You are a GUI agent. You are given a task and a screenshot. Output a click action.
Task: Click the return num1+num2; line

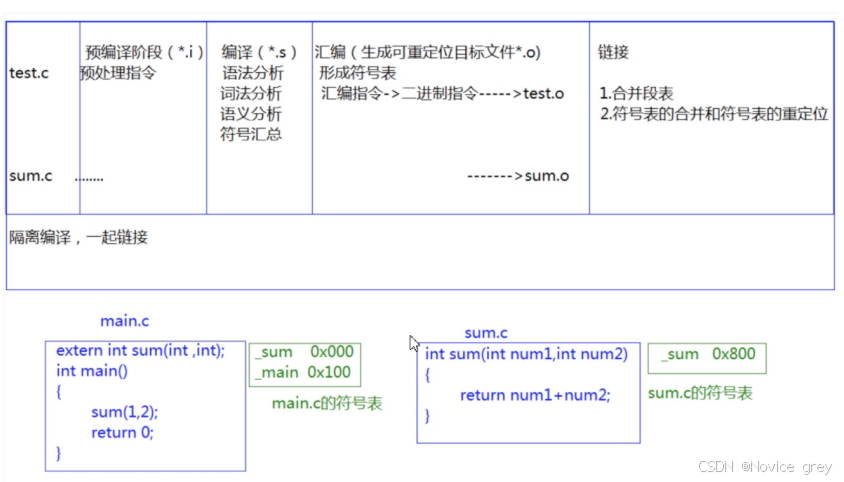point(535,395)
